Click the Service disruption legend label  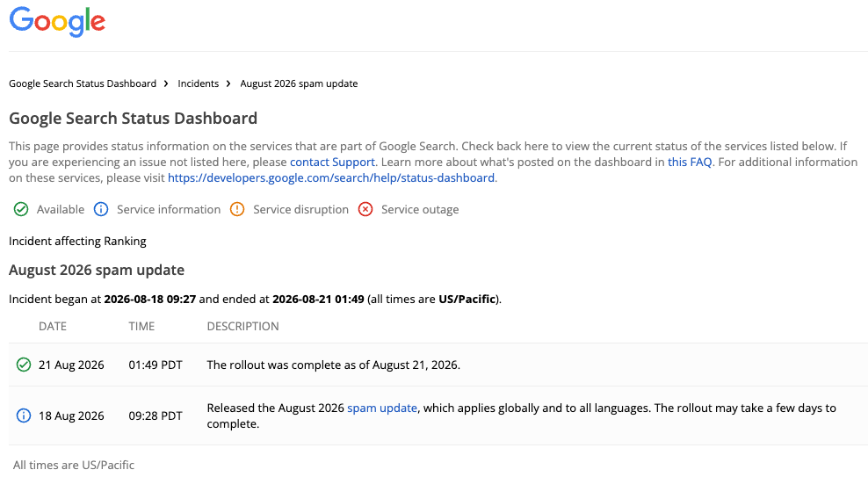301,210
